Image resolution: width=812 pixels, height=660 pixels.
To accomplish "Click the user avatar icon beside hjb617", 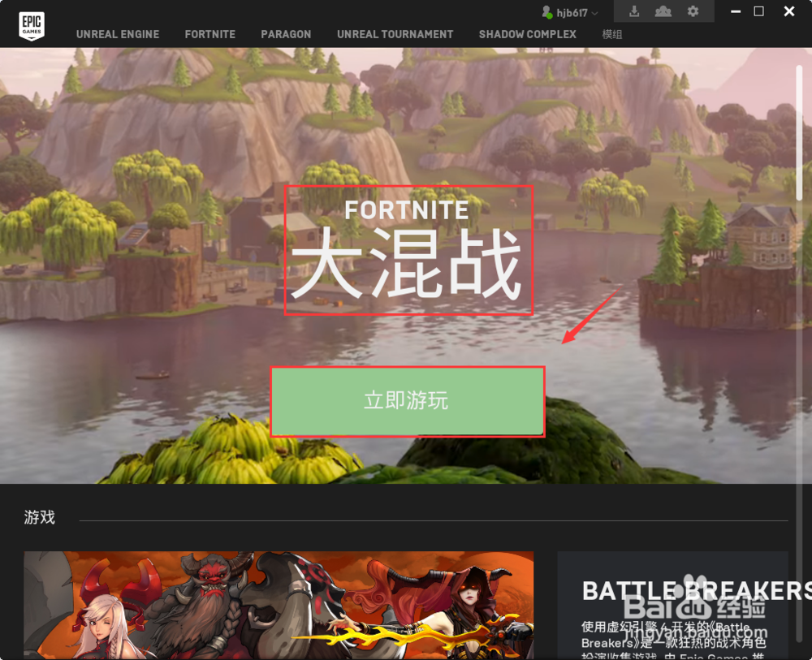I will [546, 12].
